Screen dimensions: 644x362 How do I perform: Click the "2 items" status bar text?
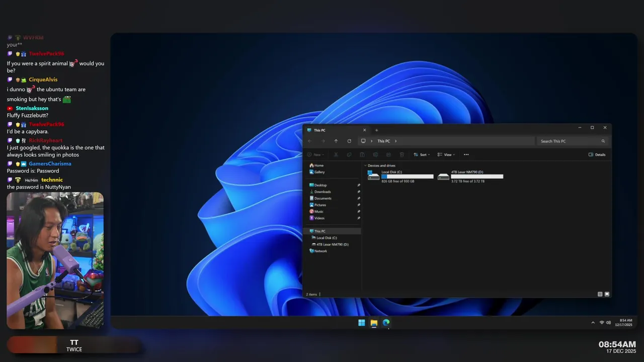pos(311,294)
